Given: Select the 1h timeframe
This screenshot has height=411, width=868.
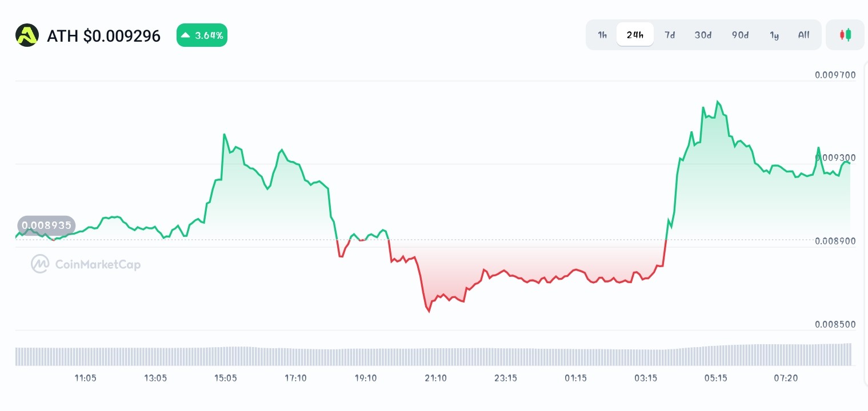Looking at the screenshot, I should 602,35.
